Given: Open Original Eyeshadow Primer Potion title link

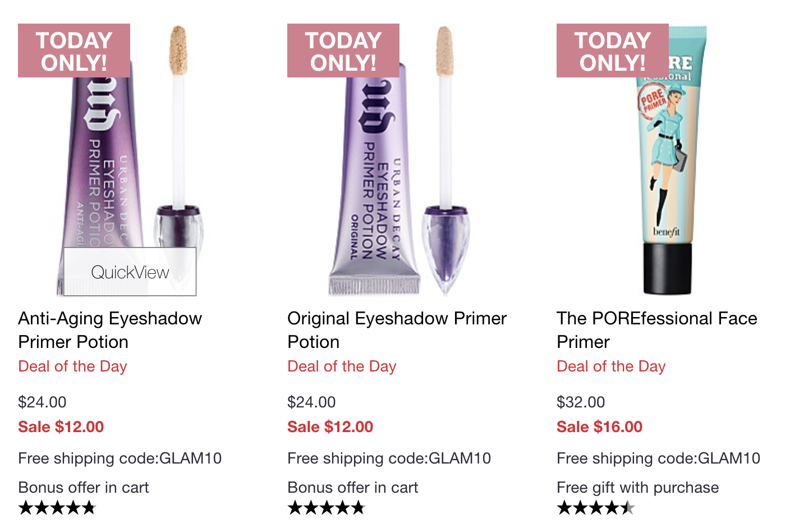Looking at the screenshot, I should point(397,330).
